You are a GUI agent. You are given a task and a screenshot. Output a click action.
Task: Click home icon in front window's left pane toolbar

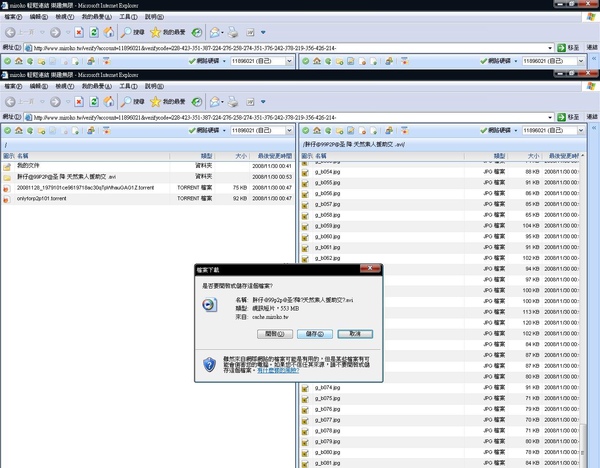click(19, 130)
